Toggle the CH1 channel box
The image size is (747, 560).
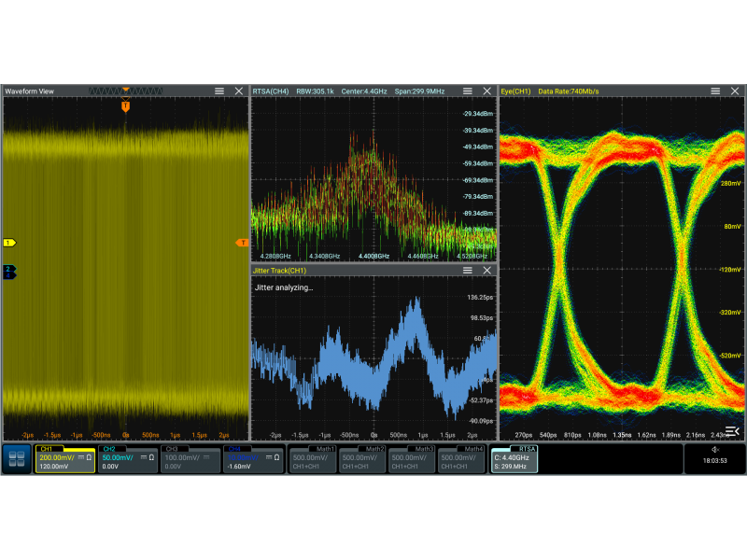pos(65,458)
